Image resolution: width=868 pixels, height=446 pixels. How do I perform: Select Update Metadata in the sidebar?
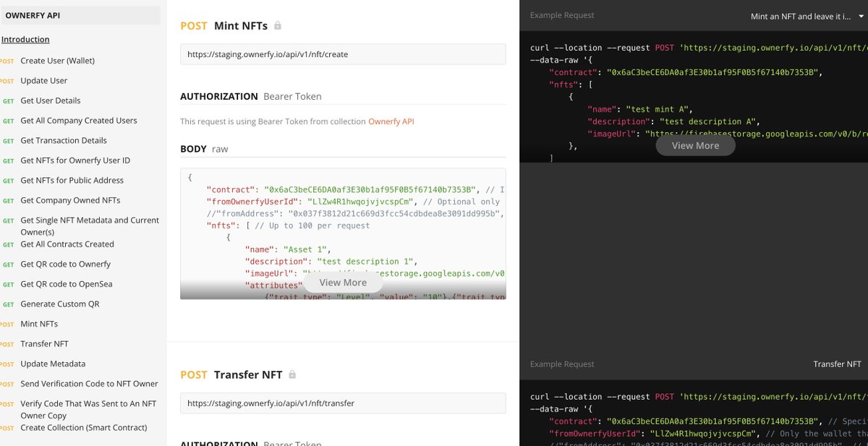(53, 364)
